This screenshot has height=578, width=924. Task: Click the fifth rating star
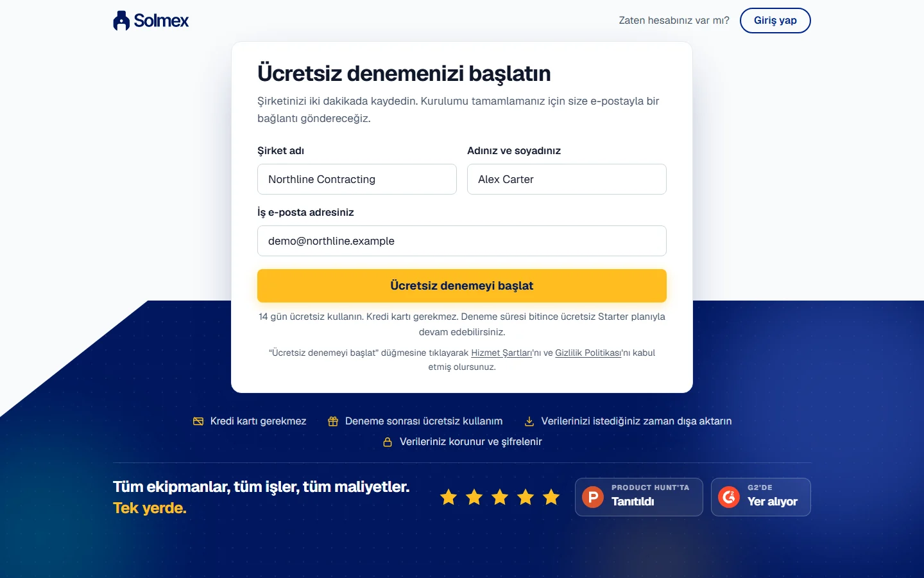[551, 497]
